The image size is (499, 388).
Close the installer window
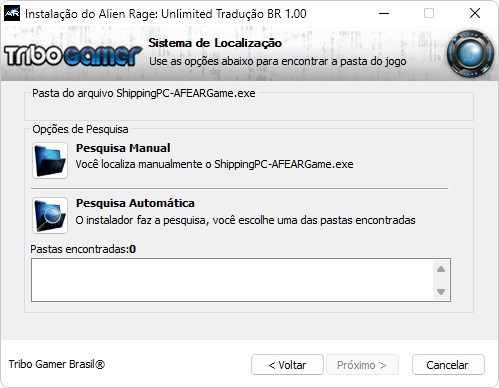click(475, 13)
